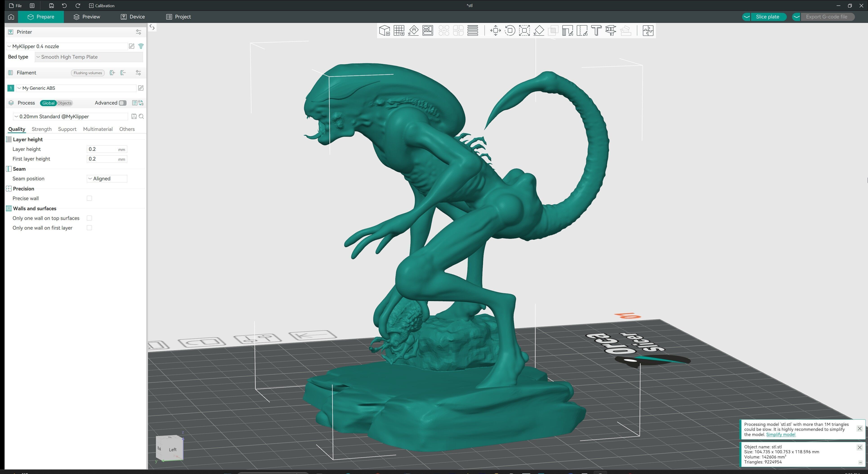Click the Add object cube icon

[x=385, y=31]
